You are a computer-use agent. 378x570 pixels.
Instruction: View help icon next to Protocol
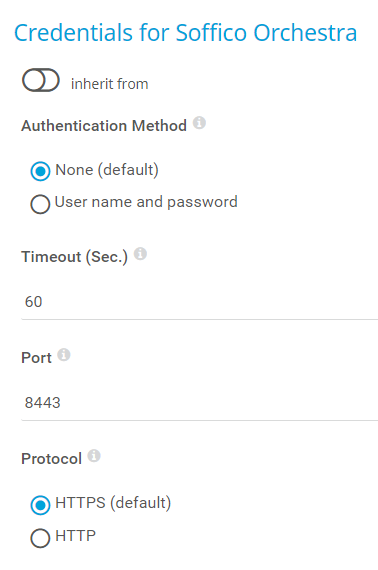(x=94, y=455)
